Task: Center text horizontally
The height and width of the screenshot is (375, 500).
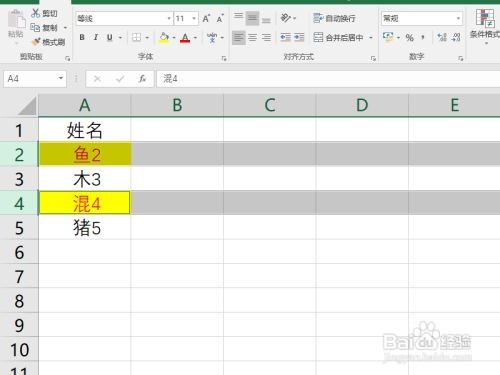Action: click(x=252, y=37)
